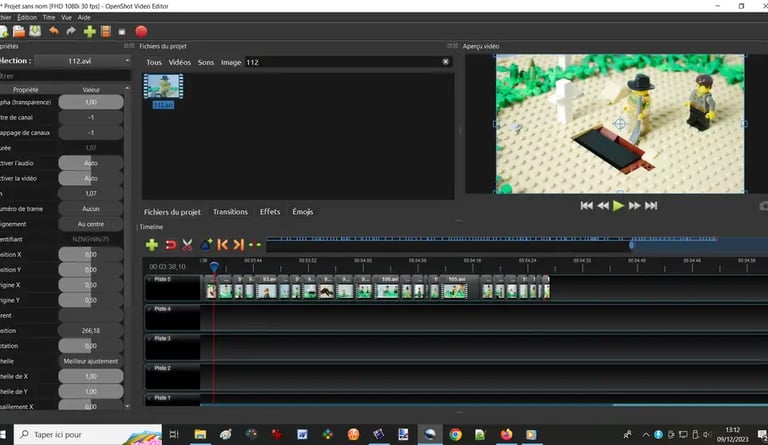Switch to the Emojis tab

coord(303,211)
